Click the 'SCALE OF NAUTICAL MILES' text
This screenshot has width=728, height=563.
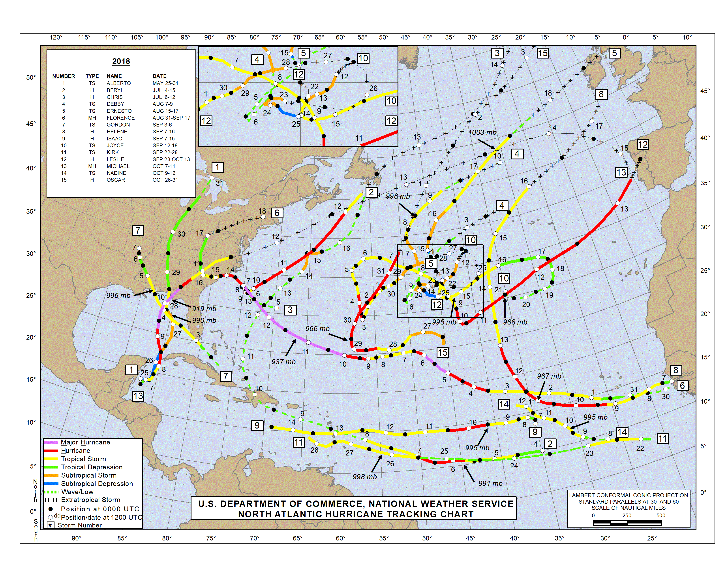point(628,508)
